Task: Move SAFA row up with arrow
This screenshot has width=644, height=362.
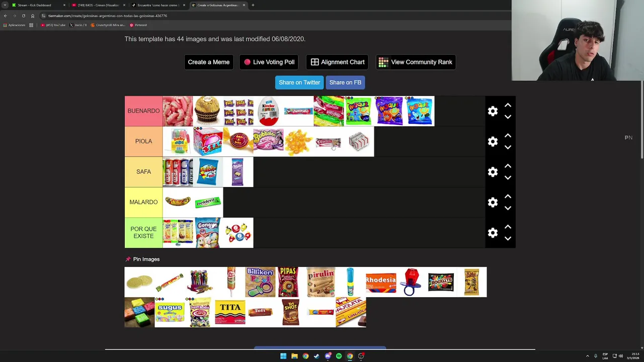Action: coord(508,166)
